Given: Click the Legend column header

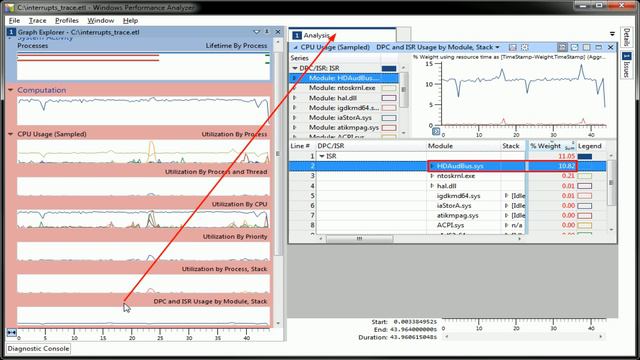Looking at the screenshot, I should 592,146.
